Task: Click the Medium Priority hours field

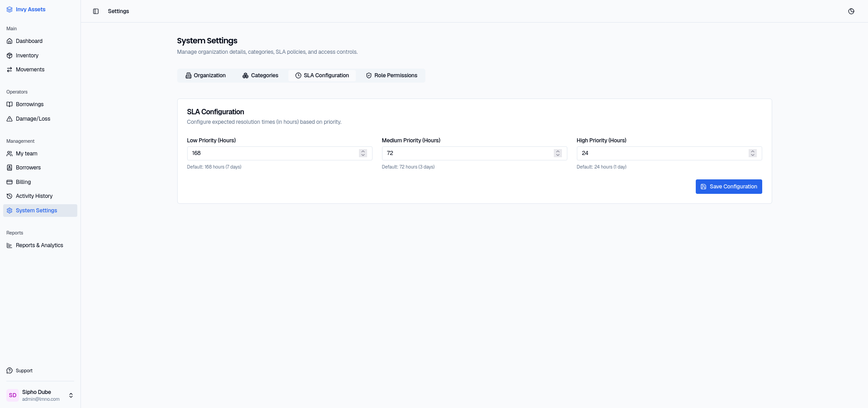Action: point(474,153)
